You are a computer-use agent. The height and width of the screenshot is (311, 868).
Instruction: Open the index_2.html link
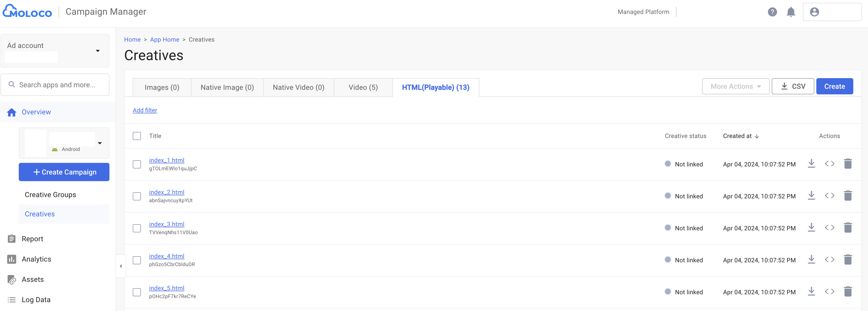click(167, 192)
